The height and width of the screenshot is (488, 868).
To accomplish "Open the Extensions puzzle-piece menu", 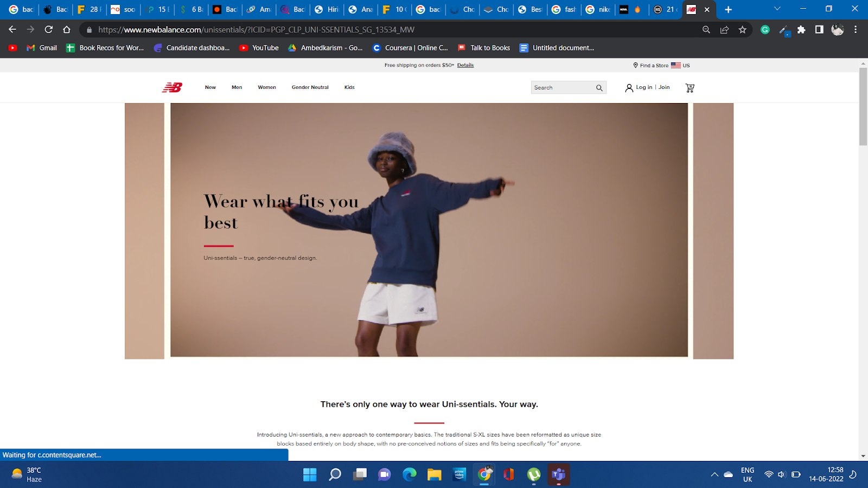I will pos(801,30).
